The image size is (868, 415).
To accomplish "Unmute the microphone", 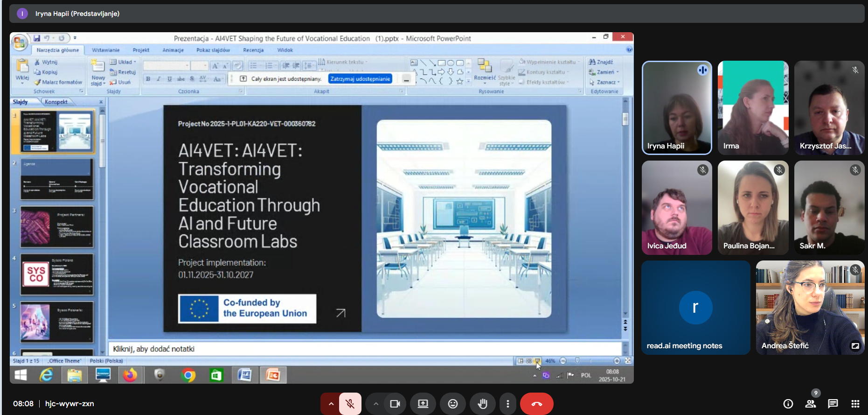I will [350, 404].
